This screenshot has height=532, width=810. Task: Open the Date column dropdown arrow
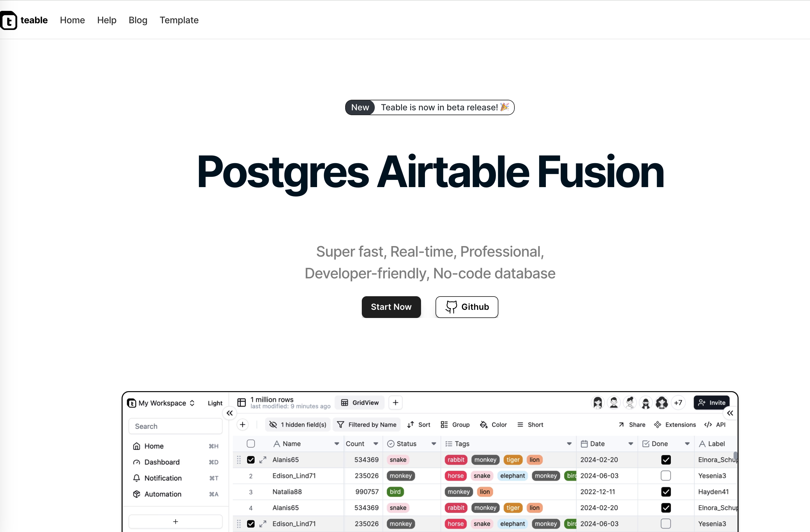pyautogui.click(x=631, y=443)
